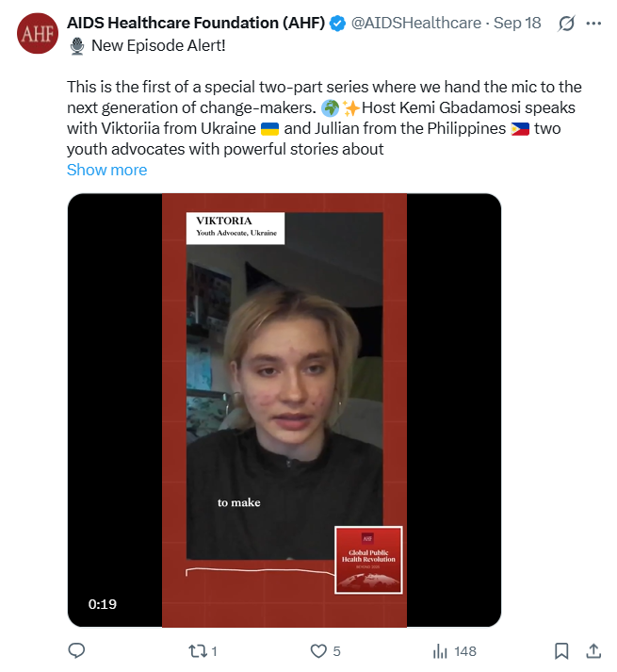Viewport: 617px width, 672px height.
Task: Click Global Public Health Revolution cover thumbnail
Action: click(x=368, y=560)
